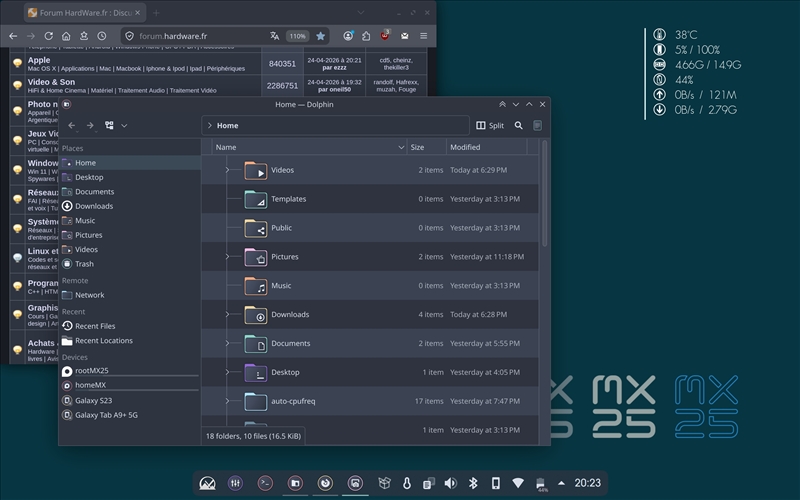Click the Dolphin forward arrow
Screen dimensions: 800x500
(90, 126)
